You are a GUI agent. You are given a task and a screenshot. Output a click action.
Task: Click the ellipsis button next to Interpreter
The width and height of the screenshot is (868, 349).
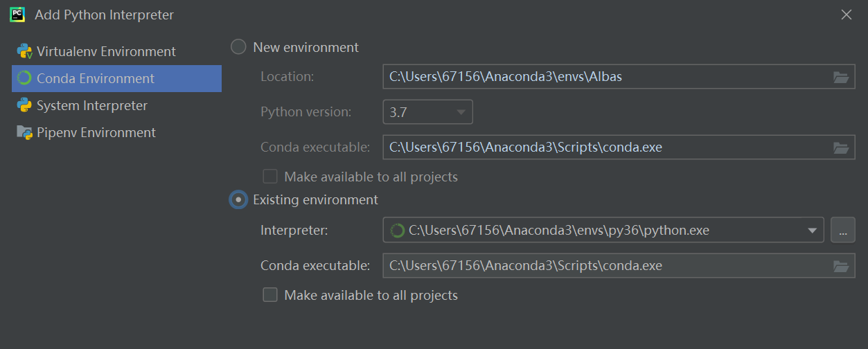point(842,231)
